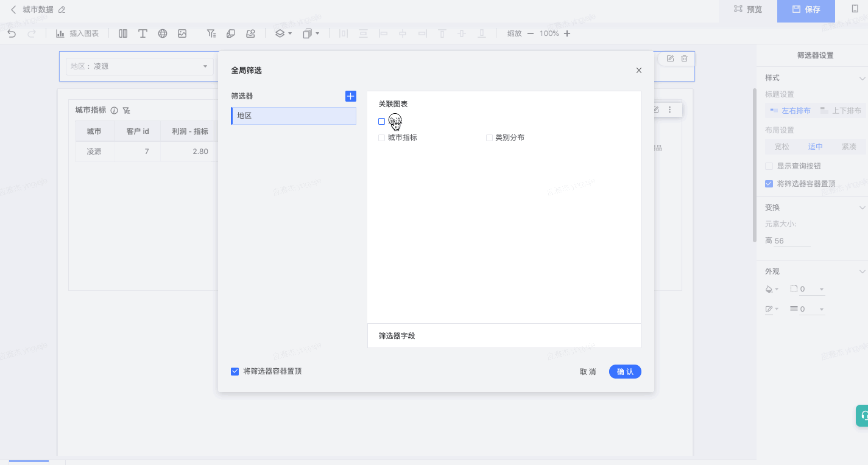Close the 全局筛选 dialog

coord(639,71)
